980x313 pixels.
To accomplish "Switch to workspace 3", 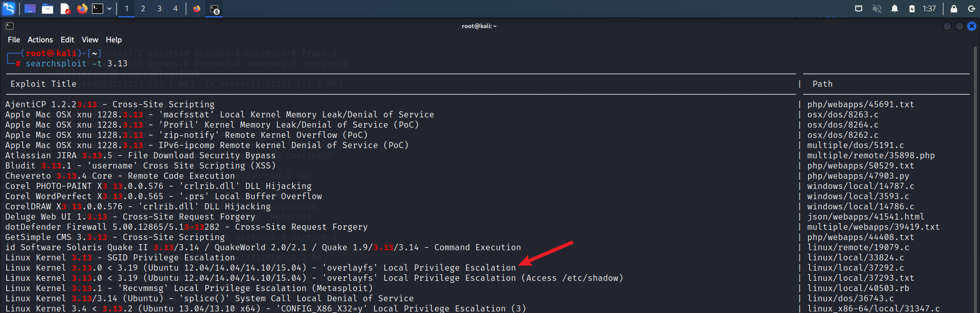I will click(159, 9).
